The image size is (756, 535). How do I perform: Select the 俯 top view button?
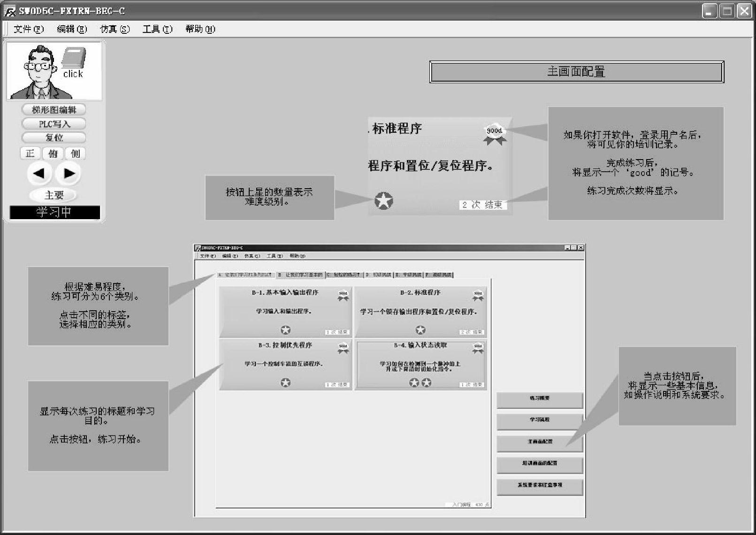coord(53,153)
